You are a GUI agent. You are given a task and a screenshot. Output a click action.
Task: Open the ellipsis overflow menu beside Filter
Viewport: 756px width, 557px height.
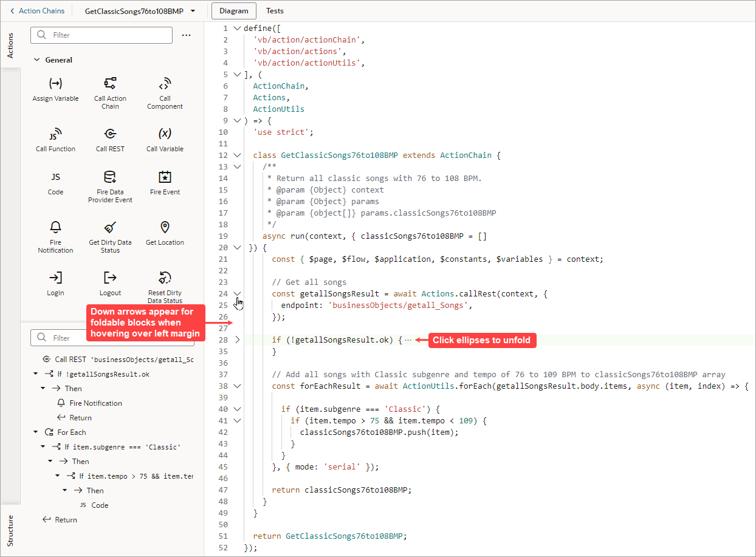[x=187, y=35]
